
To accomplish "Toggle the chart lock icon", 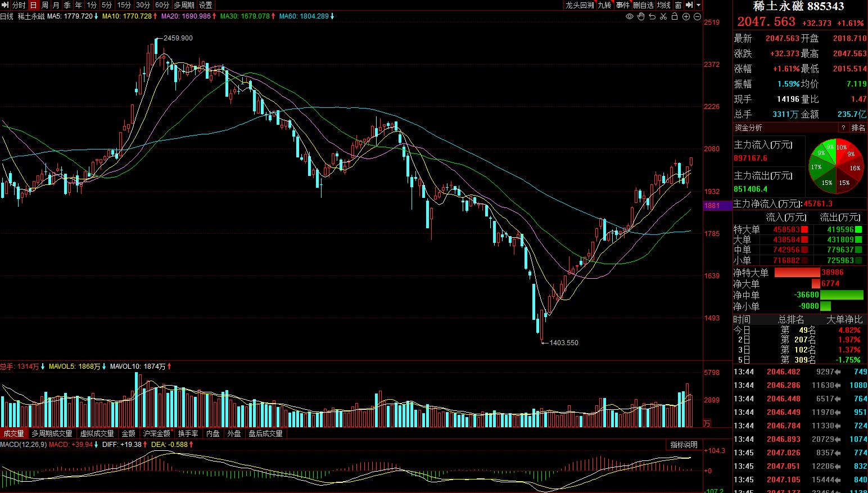I will pos(675,16).
